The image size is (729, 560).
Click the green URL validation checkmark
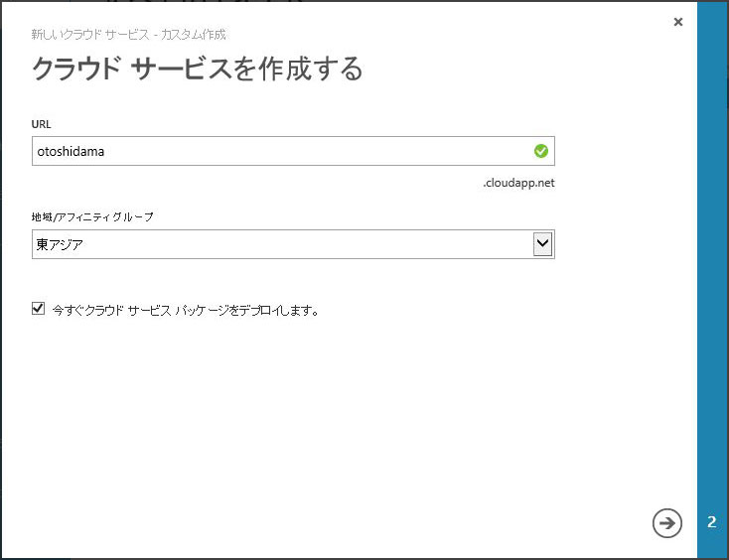[x=540, y=151]
